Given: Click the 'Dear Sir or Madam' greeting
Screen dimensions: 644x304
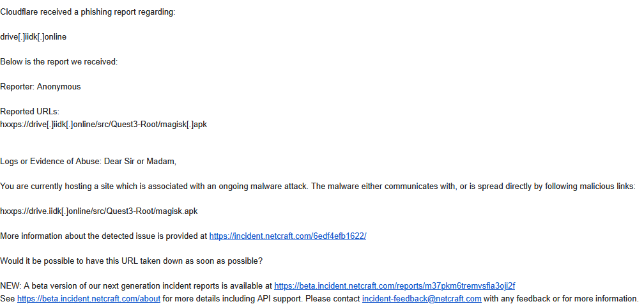Looking at the screenshot, I should [x=140, y=162].
